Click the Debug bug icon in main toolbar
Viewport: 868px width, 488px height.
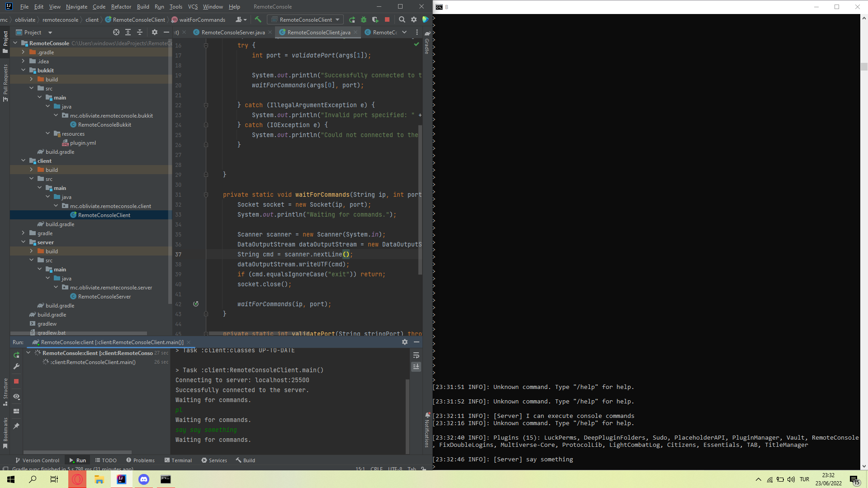pyautogui.click(x=364, y=19)
